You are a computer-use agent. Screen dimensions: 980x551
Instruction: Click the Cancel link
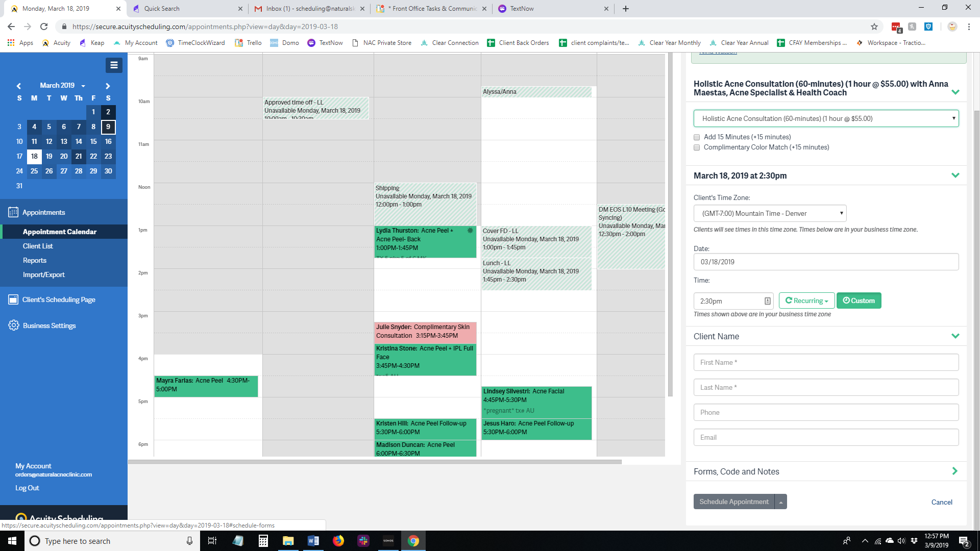(x=942, y=503)
